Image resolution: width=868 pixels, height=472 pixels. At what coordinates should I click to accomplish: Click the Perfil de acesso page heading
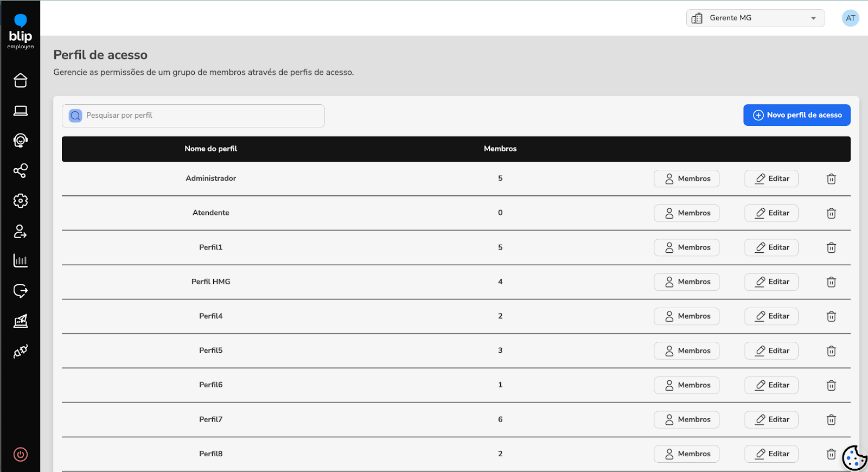pos(100,55)
